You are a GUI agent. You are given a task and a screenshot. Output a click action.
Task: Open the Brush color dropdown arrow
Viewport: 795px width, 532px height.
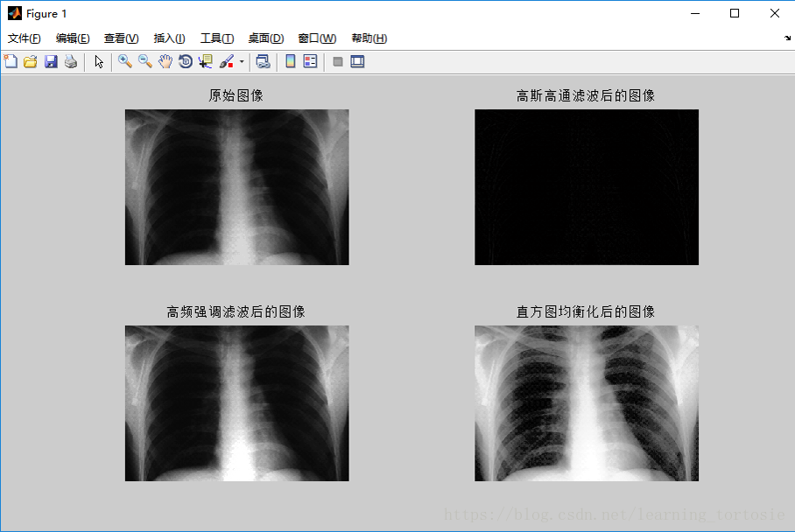[x=242, y=62]
